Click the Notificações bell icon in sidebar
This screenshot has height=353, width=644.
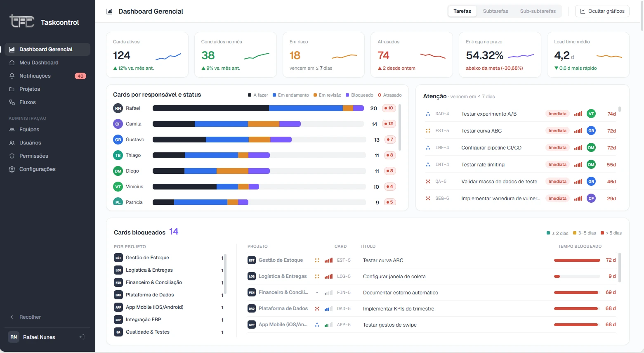[12, 76]
